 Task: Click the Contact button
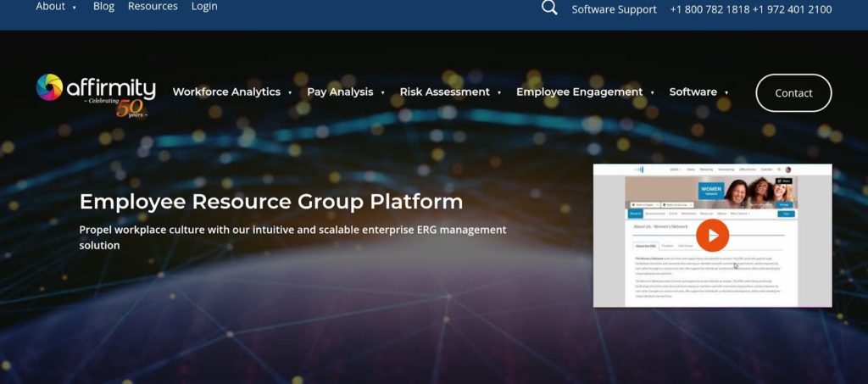click(793, 93)
